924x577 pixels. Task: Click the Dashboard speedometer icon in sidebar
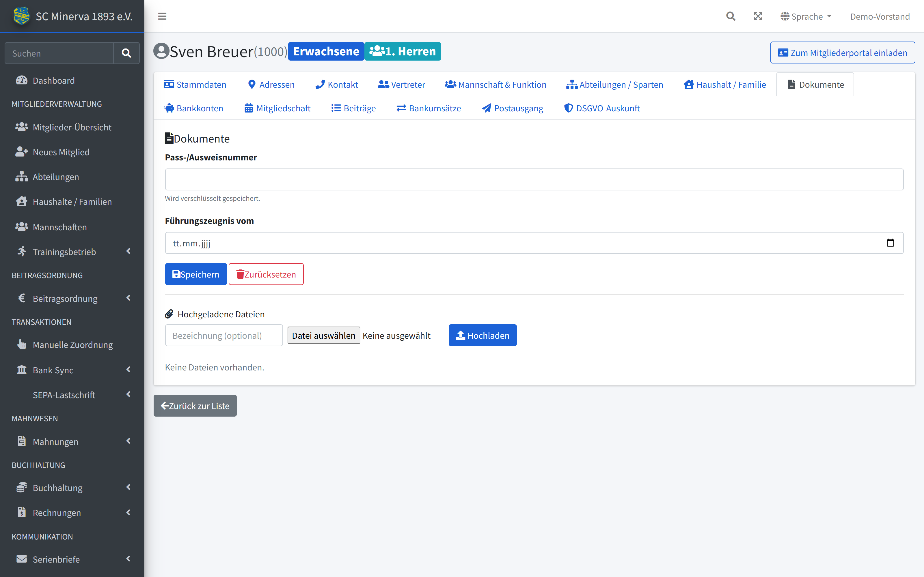pos(22,80)
